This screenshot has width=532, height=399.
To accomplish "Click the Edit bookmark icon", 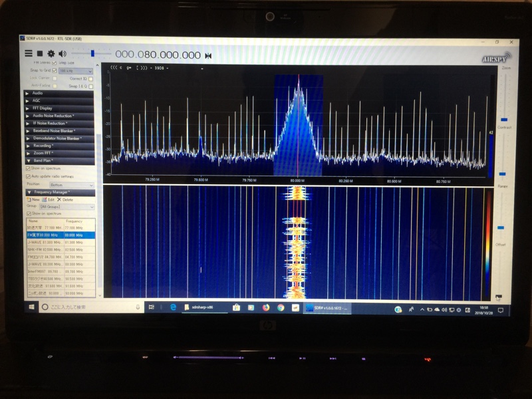I will click(x=44, y=199).
